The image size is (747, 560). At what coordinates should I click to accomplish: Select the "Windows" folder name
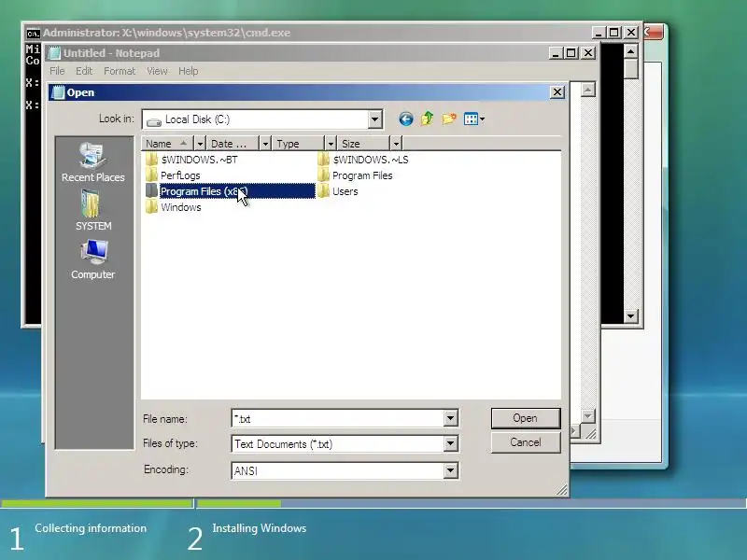[x=181, y=207]
